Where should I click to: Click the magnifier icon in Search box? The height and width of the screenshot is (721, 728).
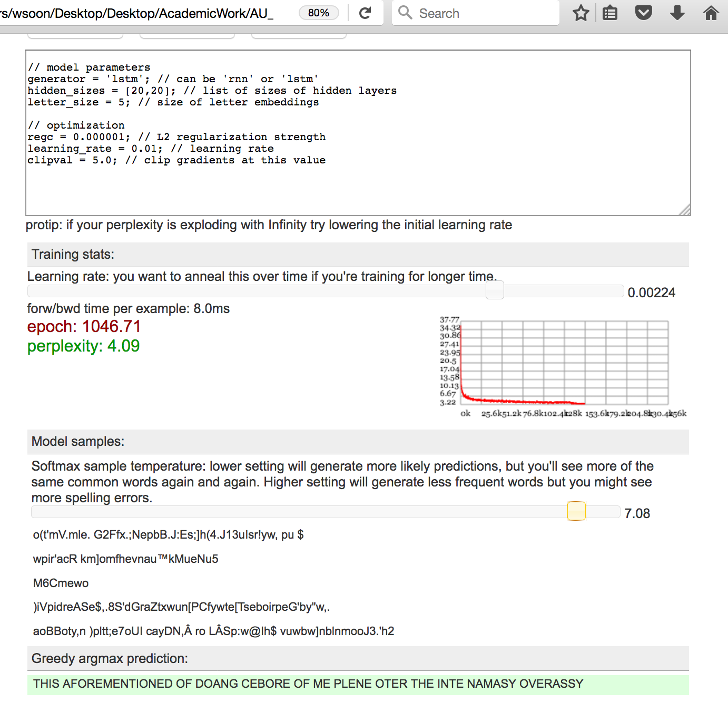405,13
